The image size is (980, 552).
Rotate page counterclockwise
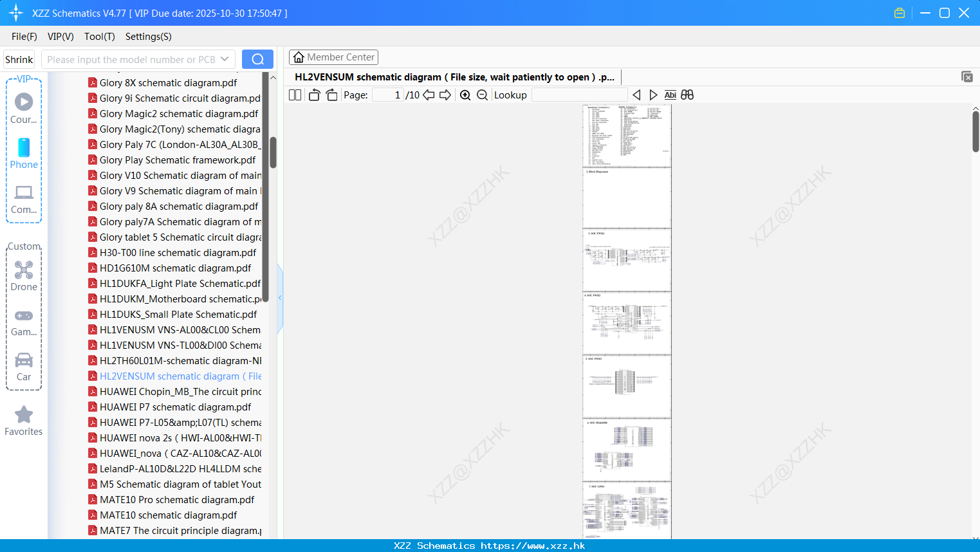tap(314, 95)
